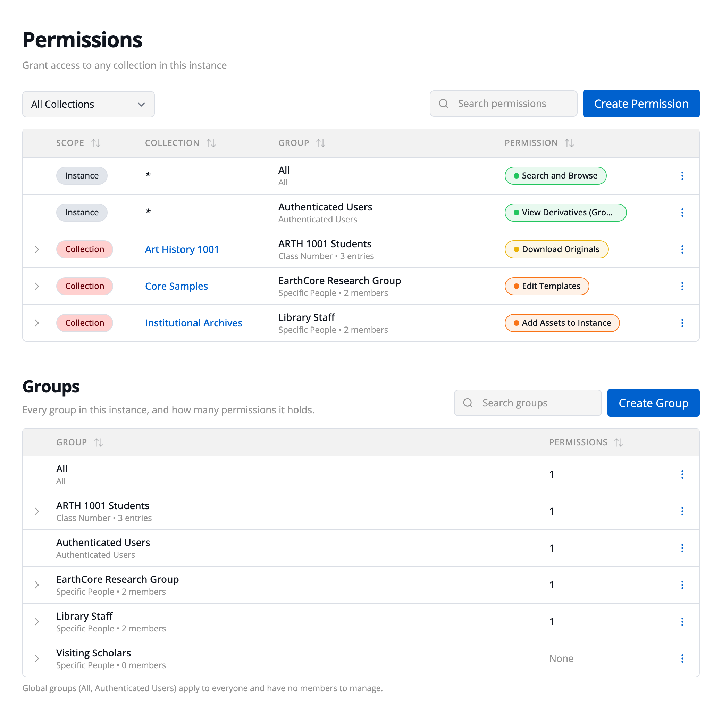Open the All Collections dropdown
The image size is (722, 728).
(89, 105)
